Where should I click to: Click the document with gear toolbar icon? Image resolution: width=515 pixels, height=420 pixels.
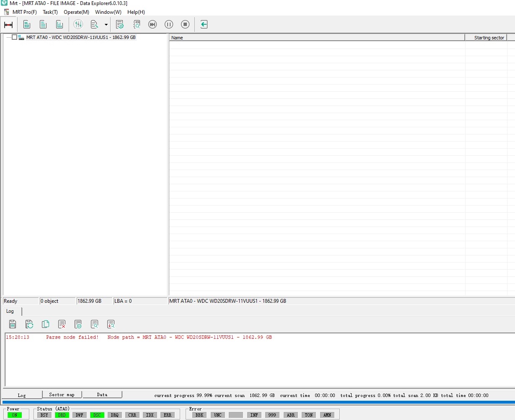(x=120, y=25)
